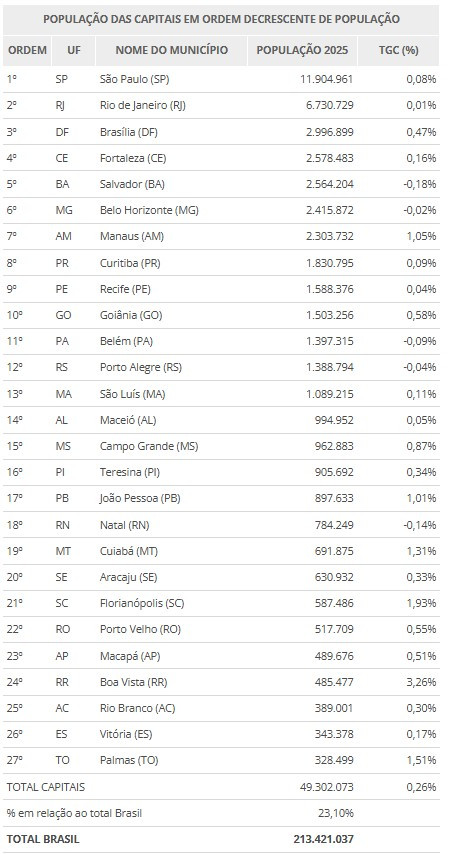Click the ORDEM column header
The image size is (452, 854).
click(27, 51)
